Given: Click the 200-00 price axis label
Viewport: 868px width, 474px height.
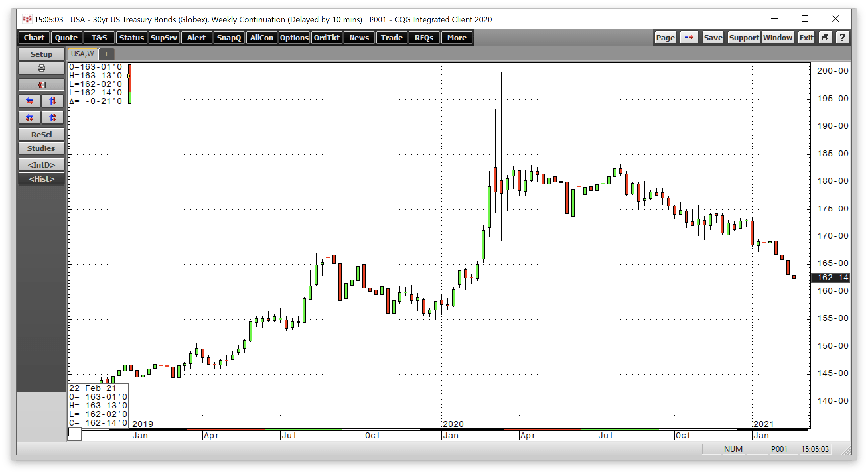Looking at the screenshot, I should point(832,71).
